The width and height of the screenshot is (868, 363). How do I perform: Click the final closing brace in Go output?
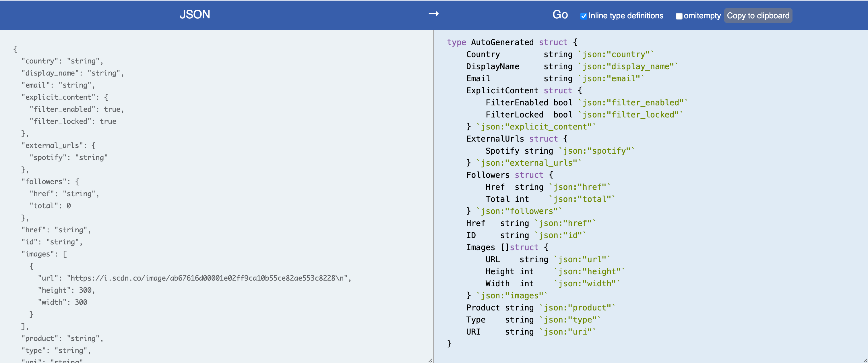[449, 343]
